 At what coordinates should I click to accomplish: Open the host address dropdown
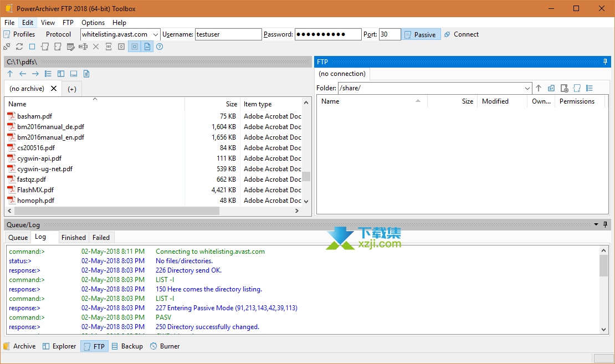click(155, 34)
